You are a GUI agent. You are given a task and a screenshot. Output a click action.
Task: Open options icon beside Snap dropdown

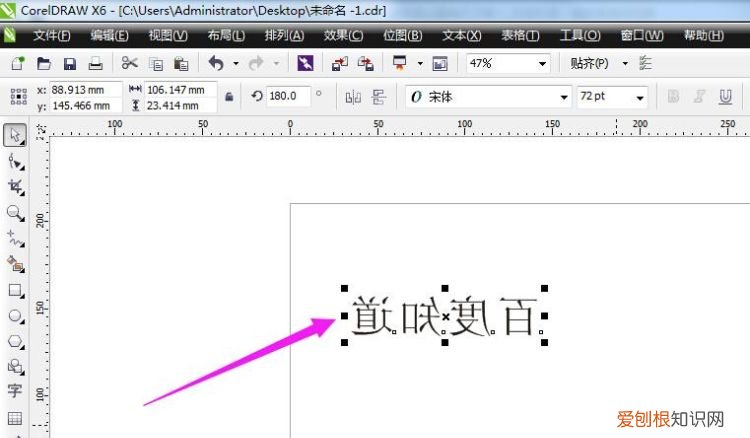(x=645, y=63)
